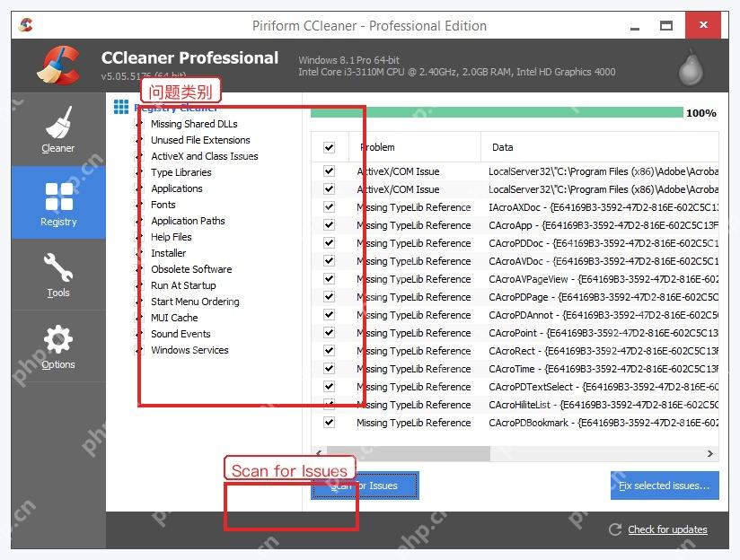Select Type Libraries category
Viewport: 740px width, 560px height.
click(x=181, y=172)
